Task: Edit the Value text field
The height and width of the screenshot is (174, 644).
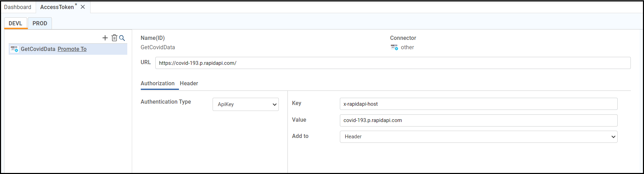Action: point(479,120)
